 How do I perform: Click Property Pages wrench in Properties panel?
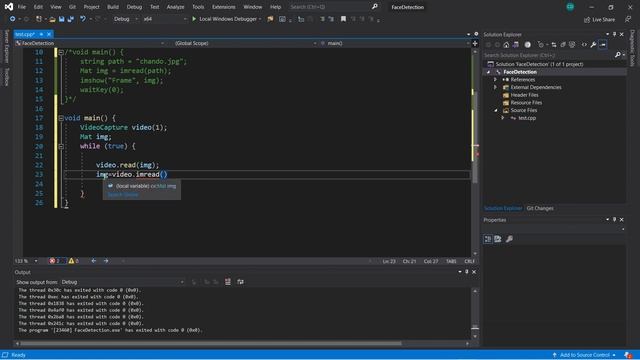(509, 239)
